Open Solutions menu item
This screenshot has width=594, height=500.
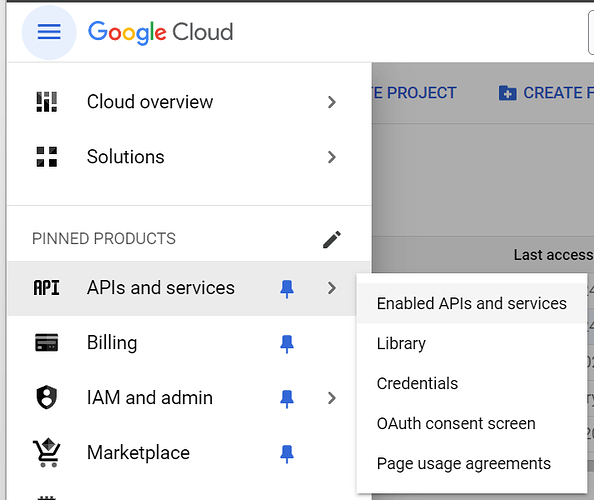tap(189, 157)
